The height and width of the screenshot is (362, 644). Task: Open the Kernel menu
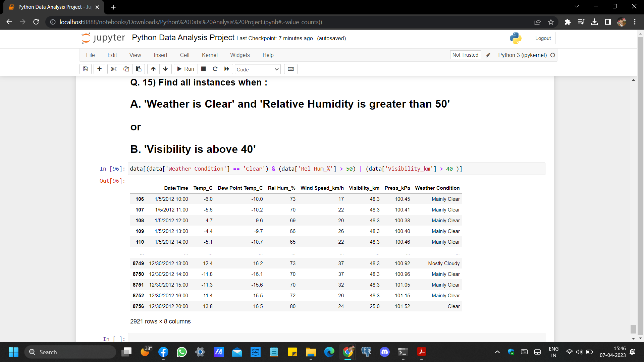coord(210,55)
